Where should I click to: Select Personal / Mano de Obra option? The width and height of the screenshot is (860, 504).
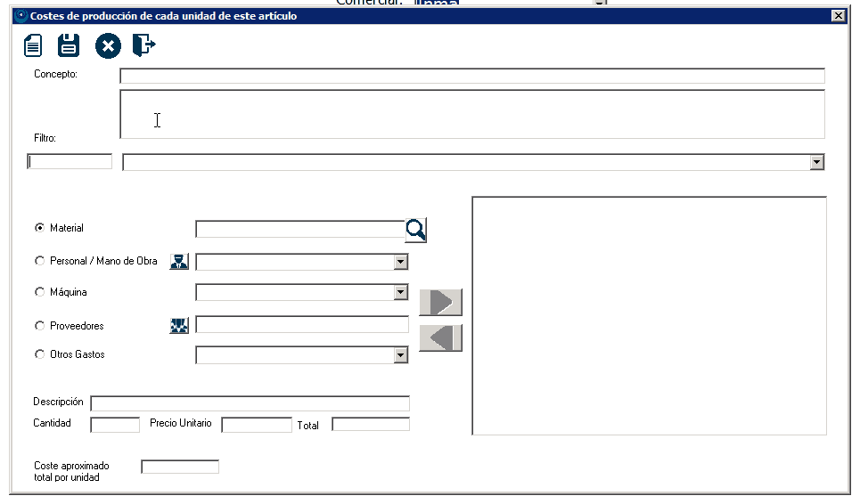(39, 261)
